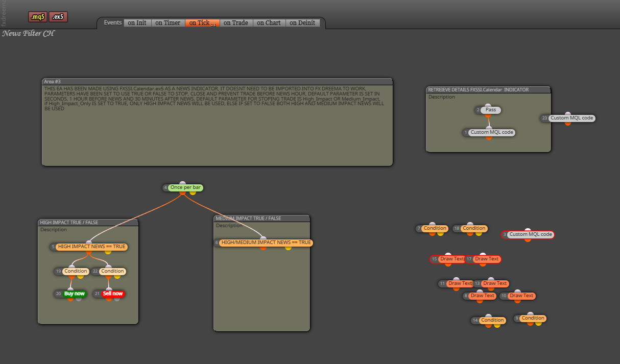Select Draw Text block number 8
Image resolution: width=620 pixels, height=364 pixels.
(x=483, y=296)
